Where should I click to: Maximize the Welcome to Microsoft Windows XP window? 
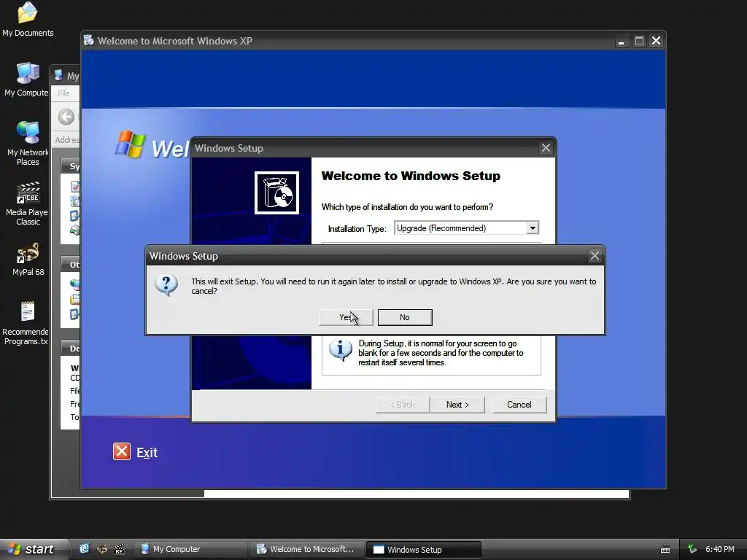[639, 41]
